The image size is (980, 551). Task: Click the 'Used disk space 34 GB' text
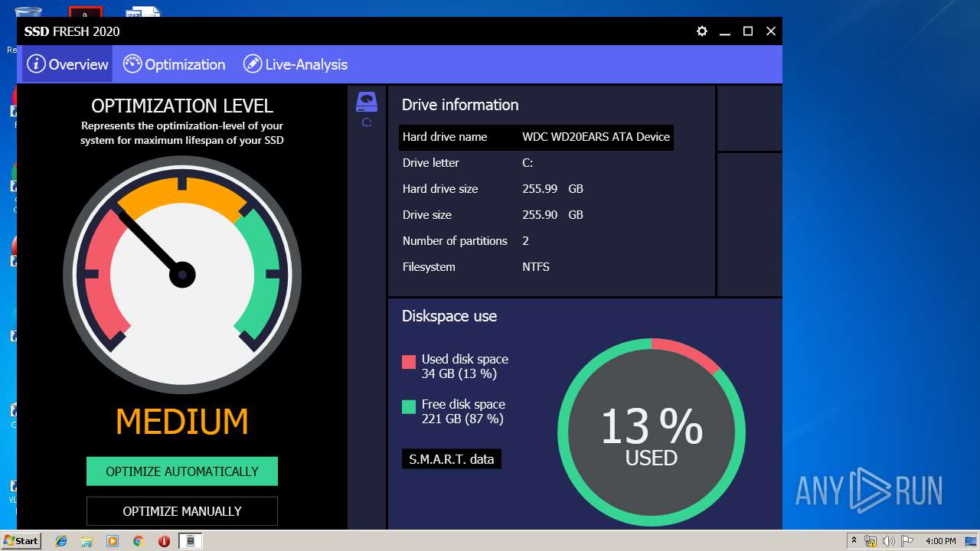(465, 367)
